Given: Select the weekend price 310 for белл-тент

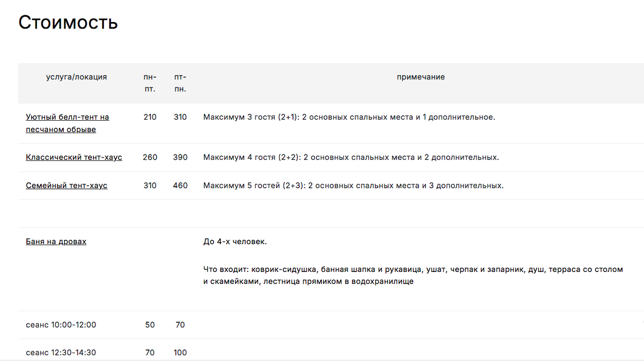Looking at the screenshot, I should pyautogui.click(x=180, y=117).
